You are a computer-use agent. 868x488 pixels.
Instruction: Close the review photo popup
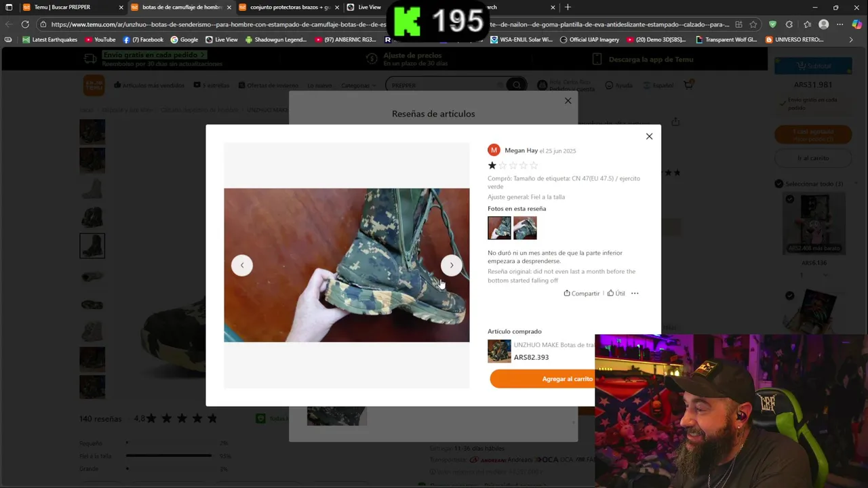click(649, 136)
